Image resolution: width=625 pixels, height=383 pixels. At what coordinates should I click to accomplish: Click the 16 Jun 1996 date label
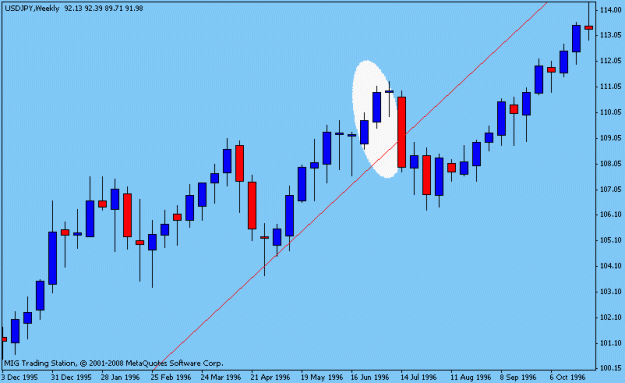pos(370,377)
